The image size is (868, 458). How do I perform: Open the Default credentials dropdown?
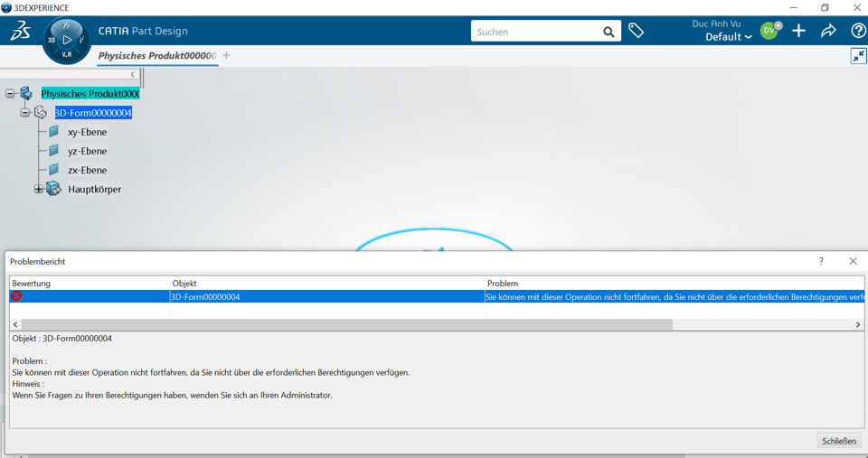[x=728, y=37]
